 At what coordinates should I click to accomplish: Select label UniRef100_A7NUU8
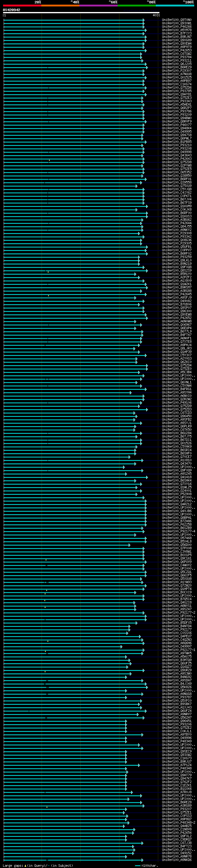pos(177,74)
